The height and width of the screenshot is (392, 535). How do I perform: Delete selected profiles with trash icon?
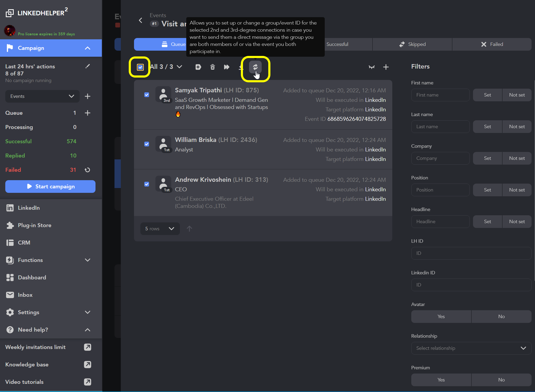point(213,67)
